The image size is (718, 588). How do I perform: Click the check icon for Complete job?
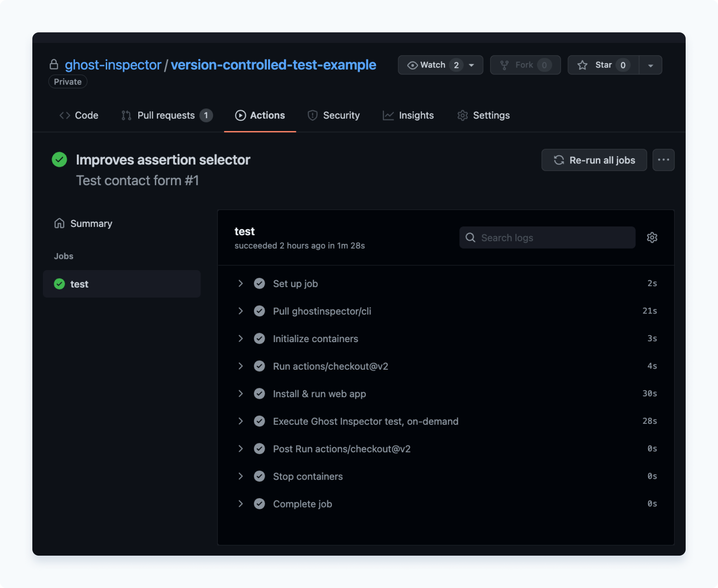tap(260, 503)
